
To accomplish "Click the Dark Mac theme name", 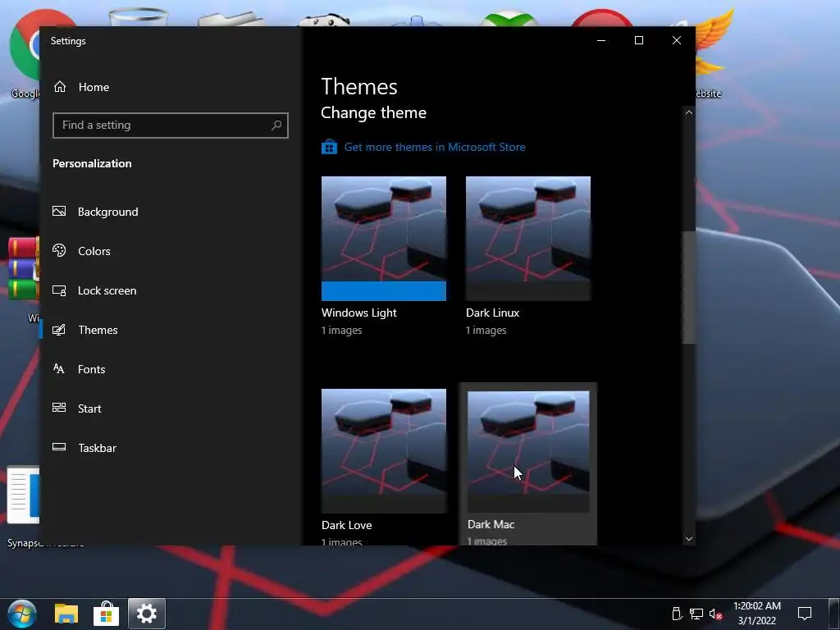I will point(491,524).
